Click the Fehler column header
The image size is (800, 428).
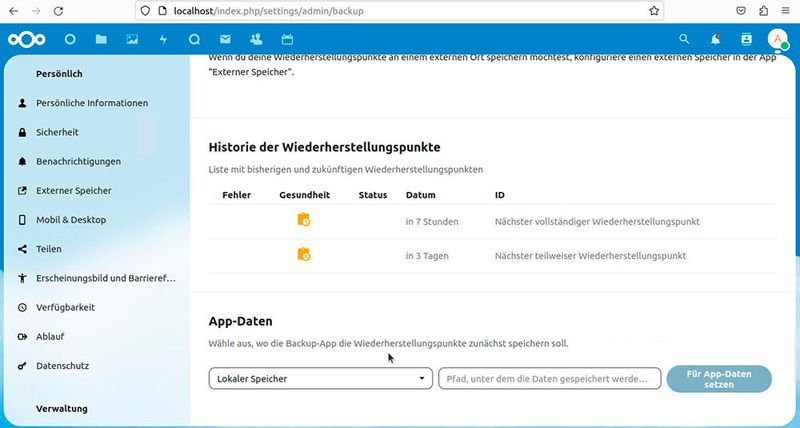[x=237, y=195]
